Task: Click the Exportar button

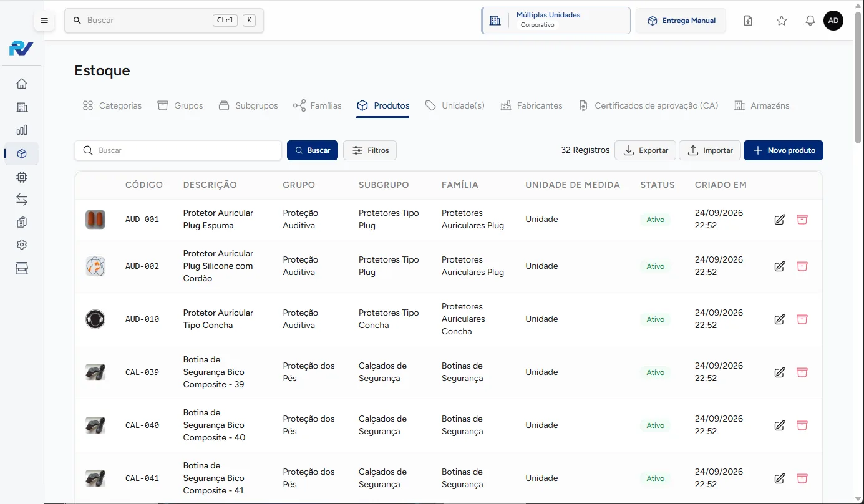Action: (x=646, y=150)
